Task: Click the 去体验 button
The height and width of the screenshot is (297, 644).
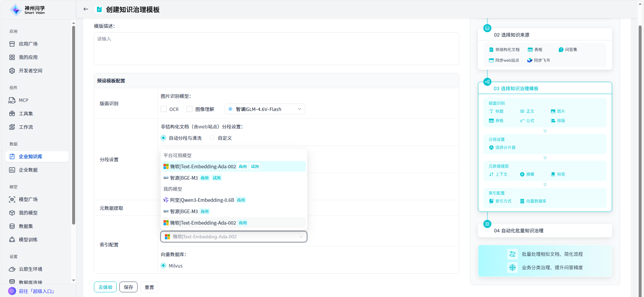Action: tap(105, 287)
